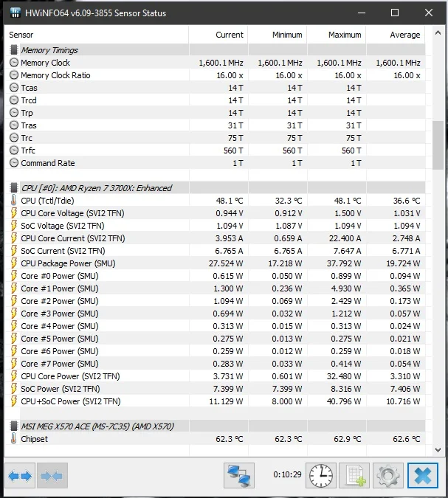
Task: Click the 62.9 °C maximum chipset temperature
Action: (348, 438)
